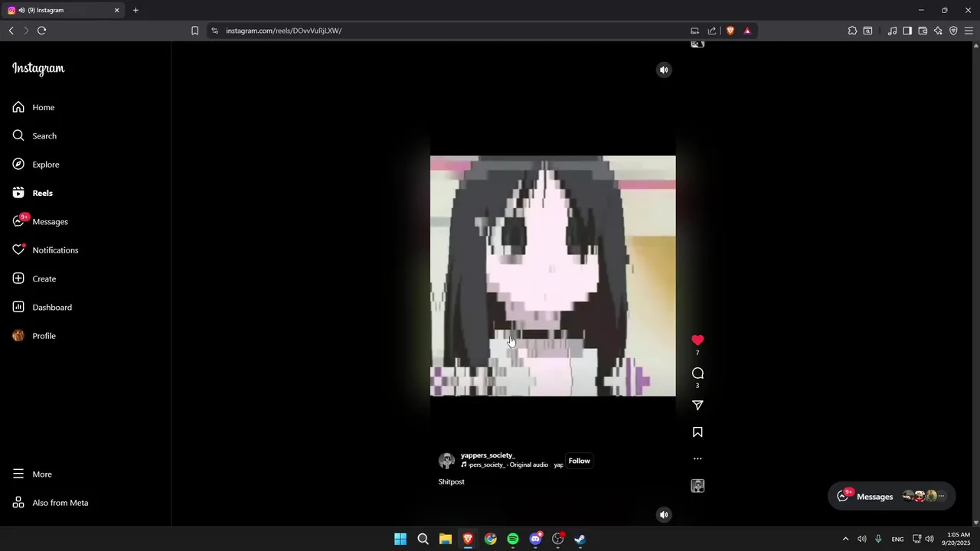Viewport: 980px width, 551px height.
Task: Show hidden system tray icons
Action: pos(845,539)
